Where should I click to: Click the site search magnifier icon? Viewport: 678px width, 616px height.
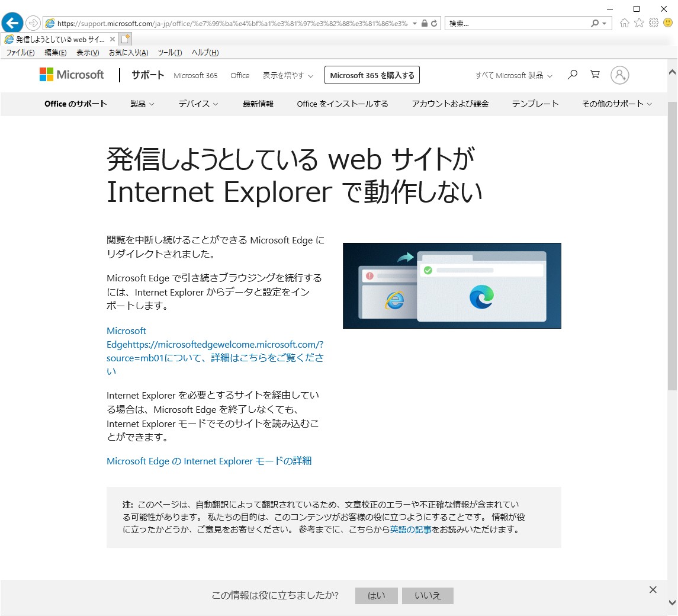pos(573,75)
